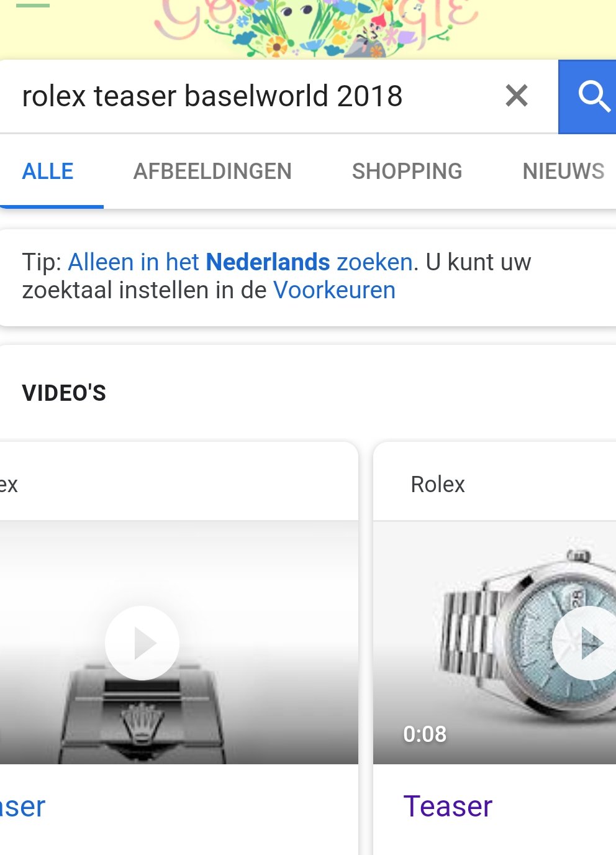
Task: Switch to the AFBEELDINGEN tab
Action: (x=212, y=171)
